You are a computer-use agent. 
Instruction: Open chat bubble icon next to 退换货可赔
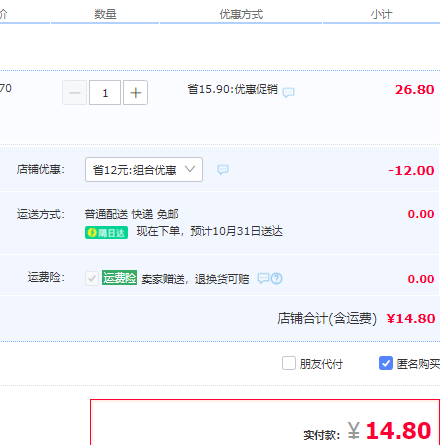263,278
